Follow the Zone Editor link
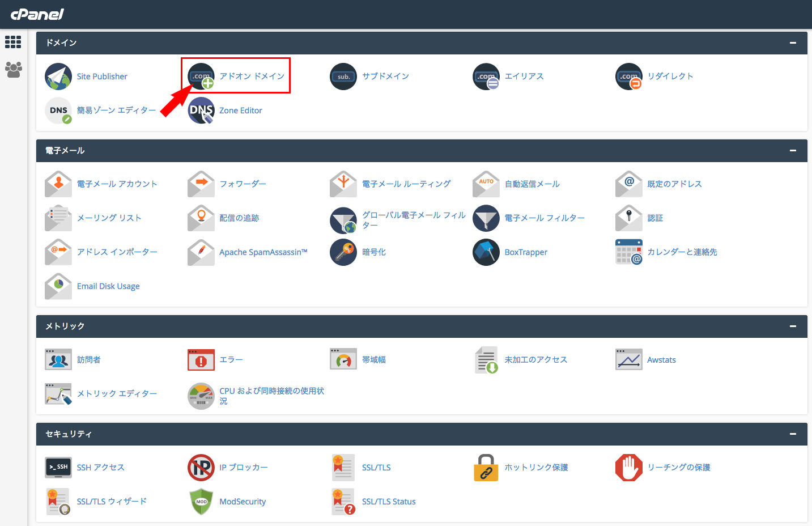The height and width of the screenshot is (526, 812). point(241,111)
